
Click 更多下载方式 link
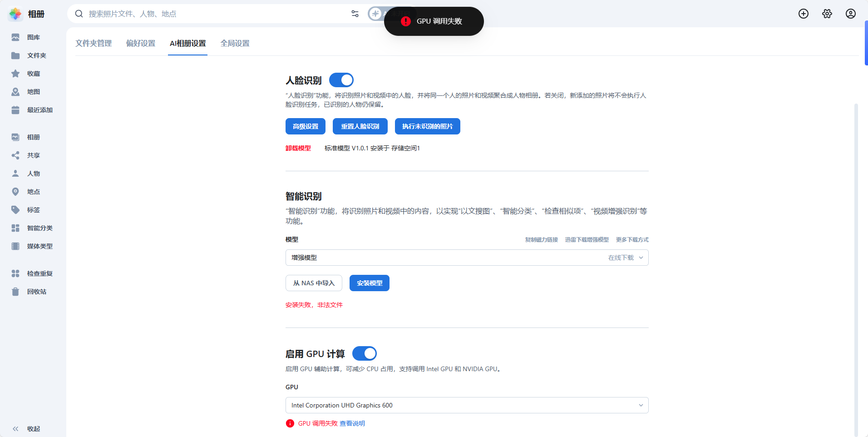coord(632,240)
